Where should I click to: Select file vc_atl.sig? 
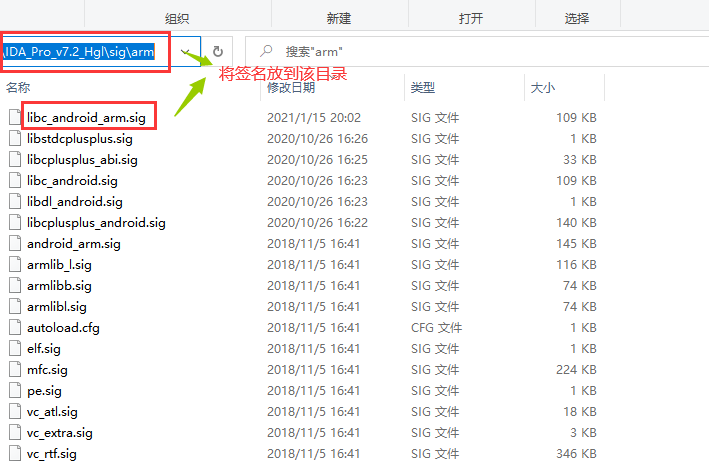[x=52, y=412]
